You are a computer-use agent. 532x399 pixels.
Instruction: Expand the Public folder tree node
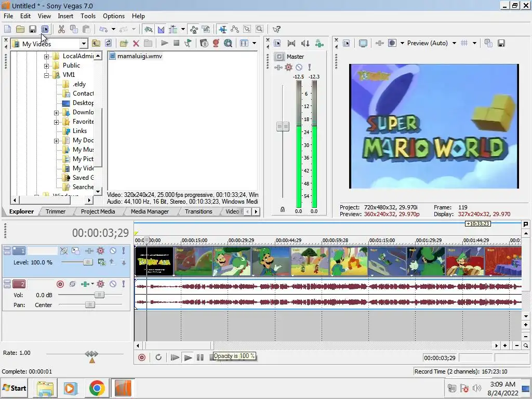click(x=46, y=66)
